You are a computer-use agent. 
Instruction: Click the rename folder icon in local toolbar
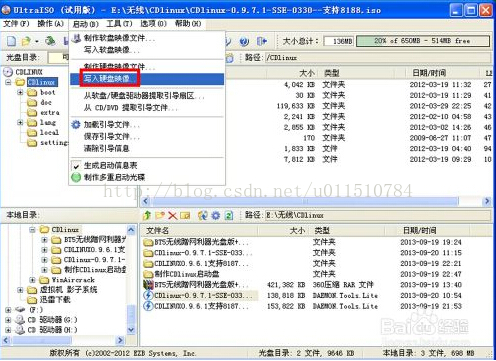pyautogui.click(x=185, y=215)
